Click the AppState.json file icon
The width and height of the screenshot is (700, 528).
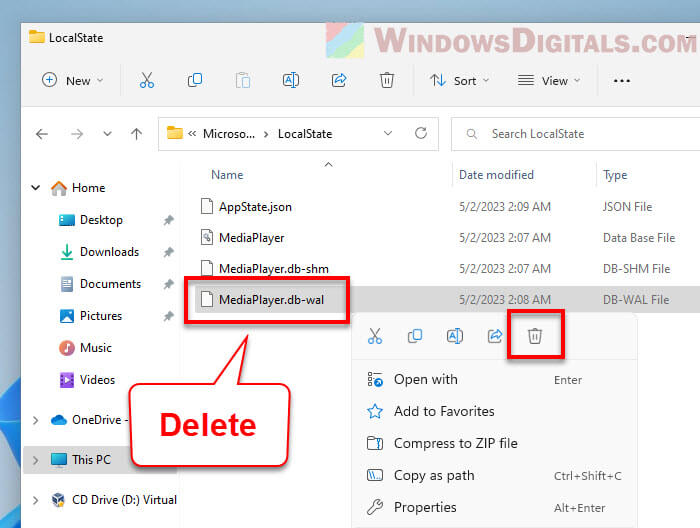(207, 207)
